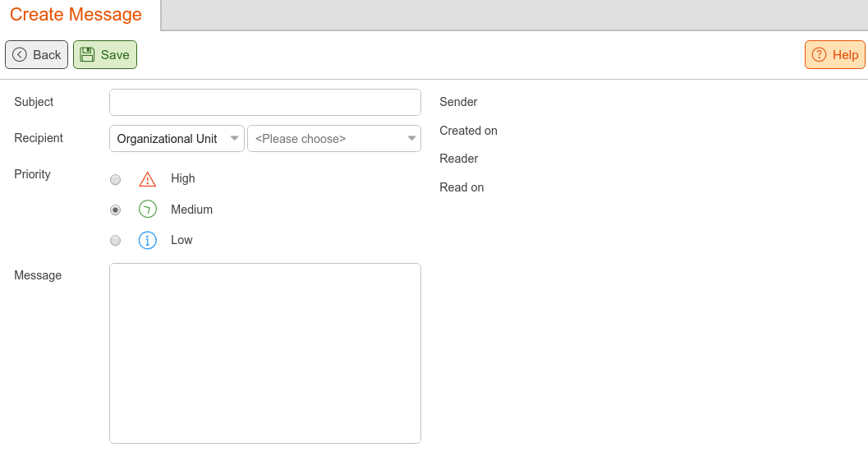The width and height of the screenshot is (868, 452).
Task: Select the Medium priority radio button
Action: [x=115, y=210]
